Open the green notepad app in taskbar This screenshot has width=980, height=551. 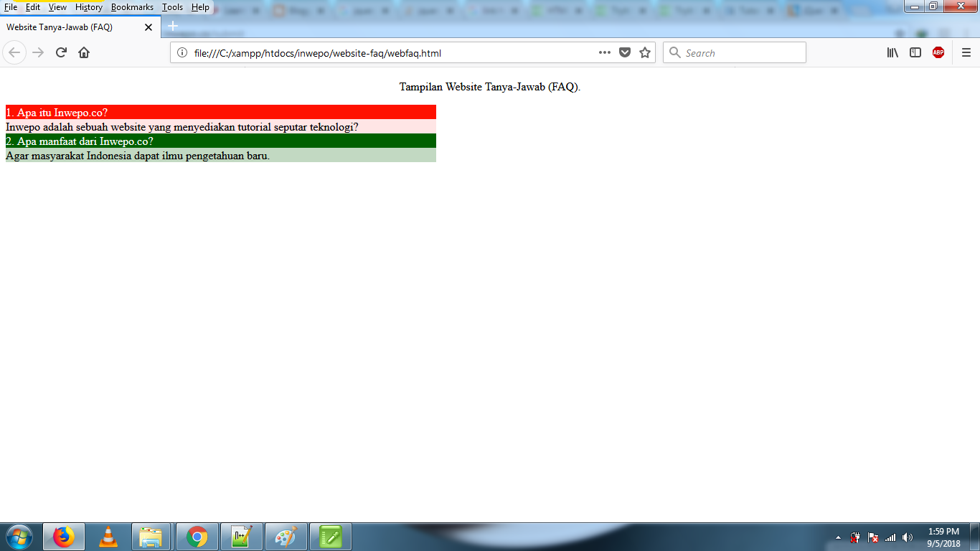(x=330, y=537)
